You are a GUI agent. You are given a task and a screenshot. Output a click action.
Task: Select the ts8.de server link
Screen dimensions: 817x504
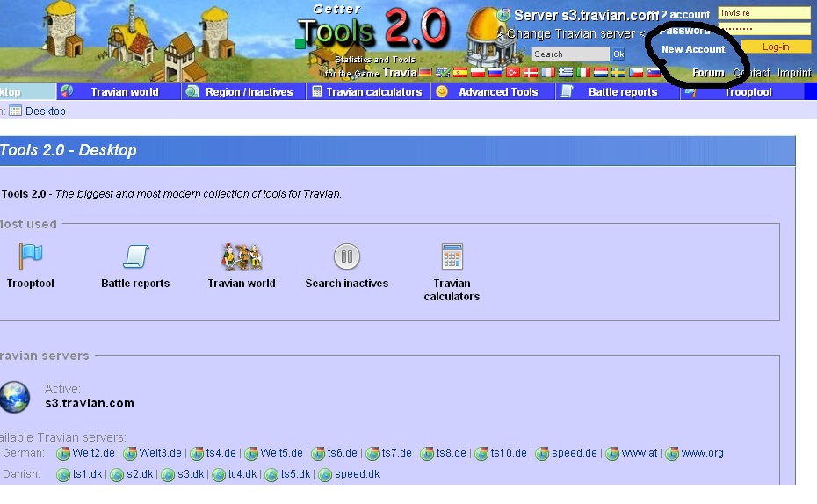pyautogui.click(x=452, y=453)
